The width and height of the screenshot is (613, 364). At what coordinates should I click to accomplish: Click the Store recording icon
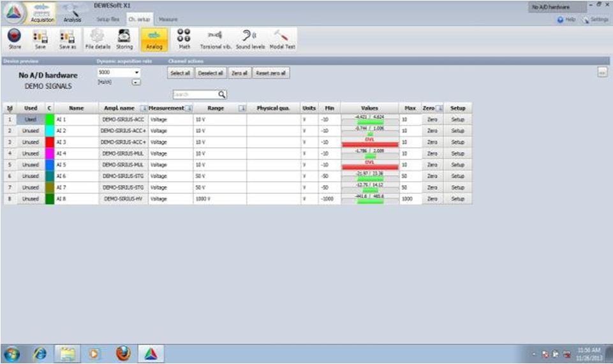(x=15, y=39)
